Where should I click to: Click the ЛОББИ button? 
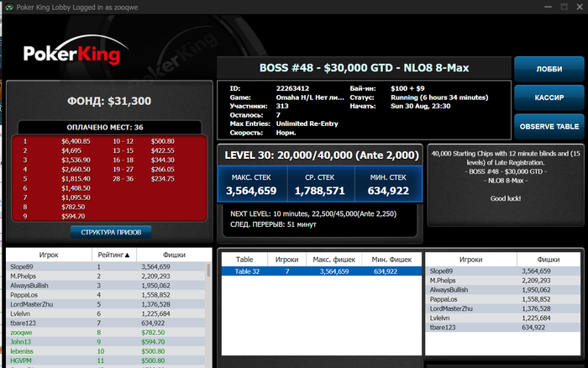point(549,69)
